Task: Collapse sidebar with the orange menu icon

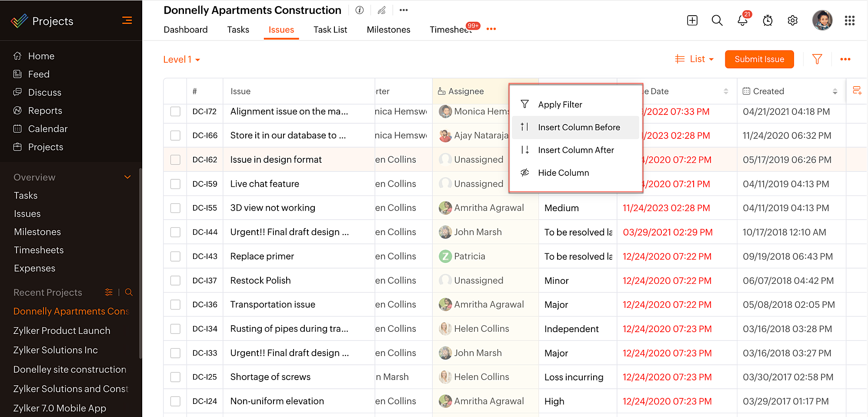Action: click(127, 20)
